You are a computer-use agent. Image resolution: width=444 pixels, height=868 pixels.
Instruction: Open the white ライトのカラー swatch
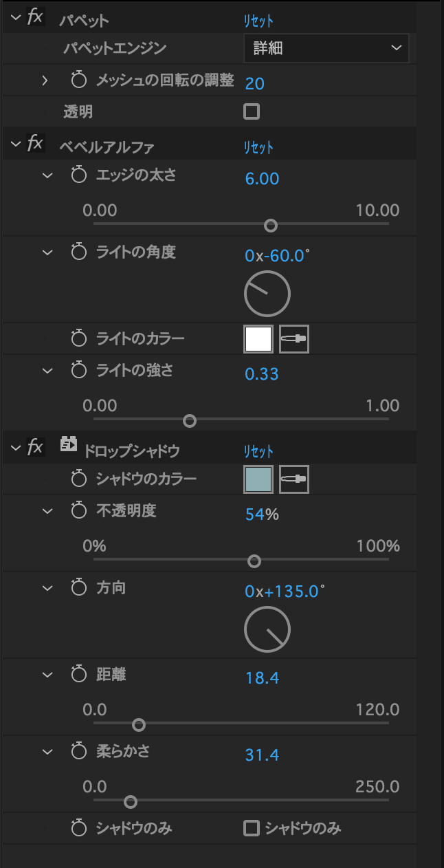258,339
